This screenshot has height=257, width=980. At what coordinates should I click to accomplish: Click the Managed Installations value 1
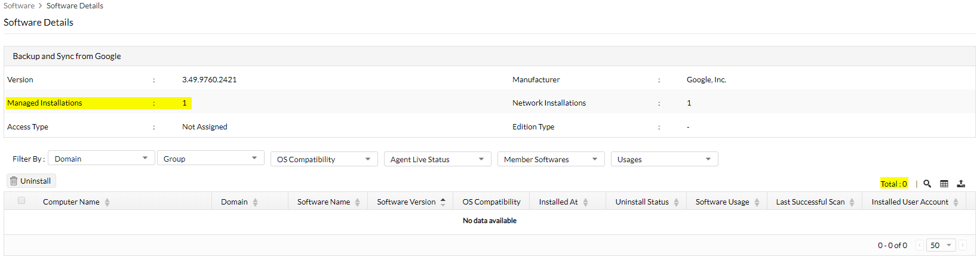(185, 103)
